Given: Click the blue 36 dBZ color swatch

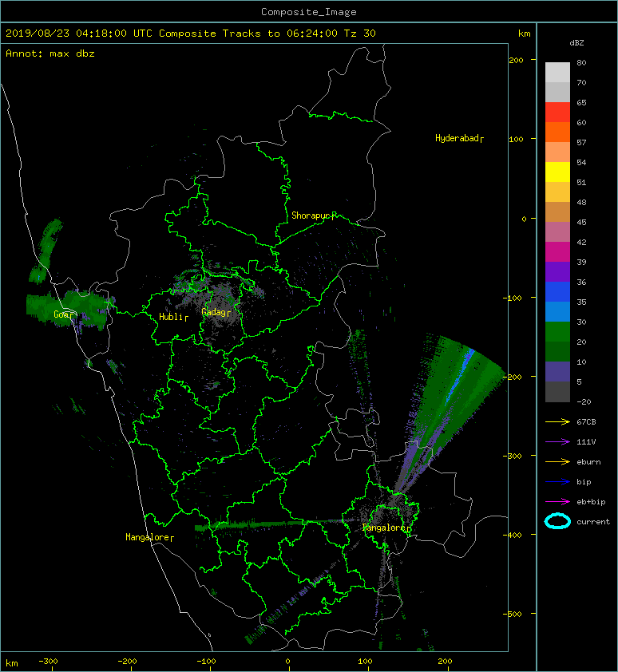Looking at the screenshot, I should tap(557, 291).
